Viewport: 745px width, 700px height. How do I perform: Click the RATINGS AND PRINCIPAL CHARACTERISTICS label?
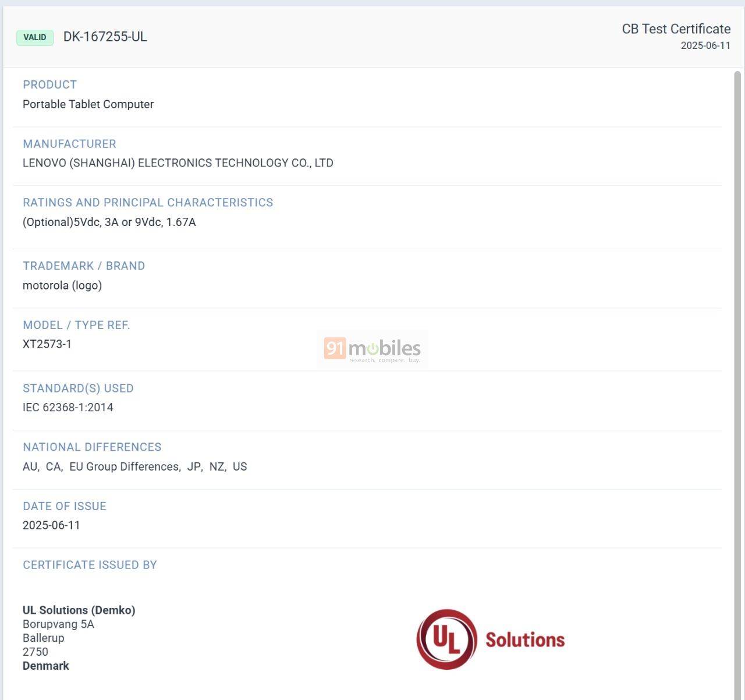coord(148,203)
